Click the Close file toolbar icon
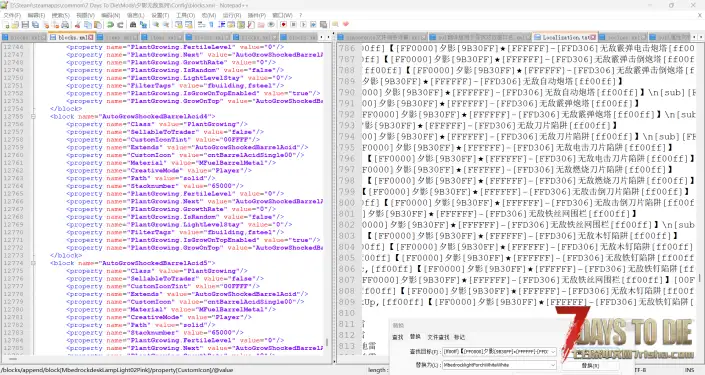 pos(46,25)
